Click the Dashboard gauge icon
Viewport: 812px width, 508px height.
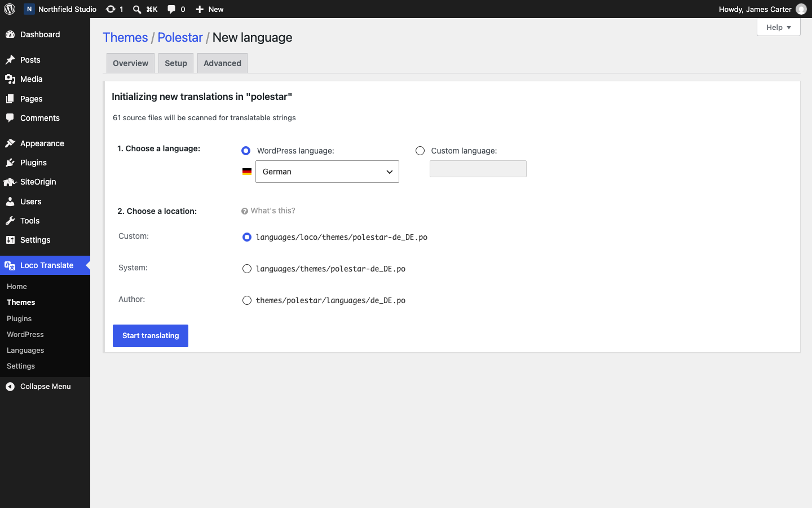tap(10, 34)
